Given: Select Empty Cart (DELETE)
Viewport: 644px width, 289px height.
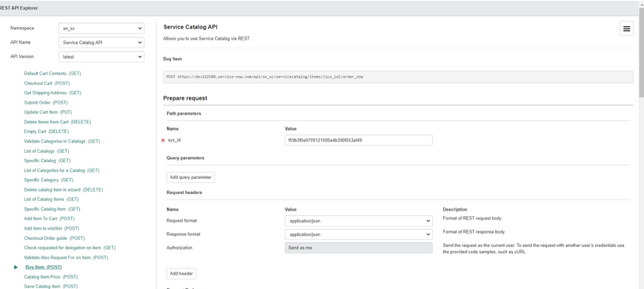Looking at the screenshot, I should click(47, 131).
